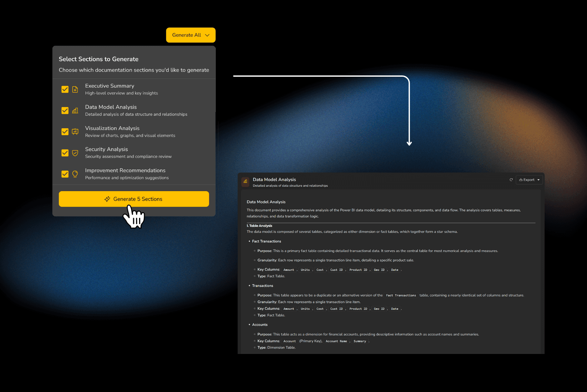Click the Executive Summary document icon
Image resolution: width=587 pixels, height=392 pixels.
click(75, 89)
